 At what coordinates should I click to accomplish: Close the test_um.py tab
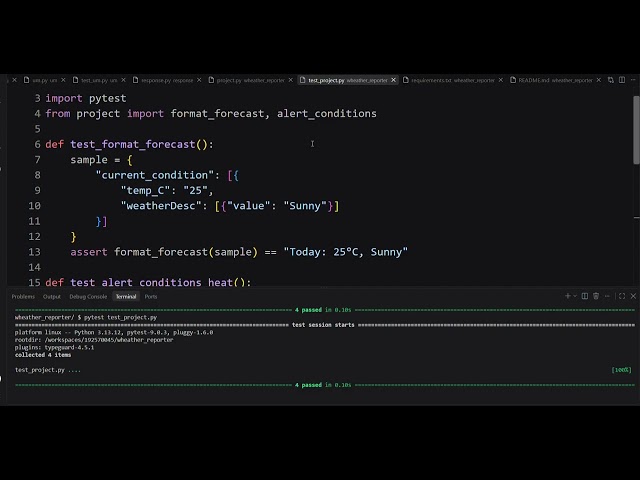click(x=123, y=80)
